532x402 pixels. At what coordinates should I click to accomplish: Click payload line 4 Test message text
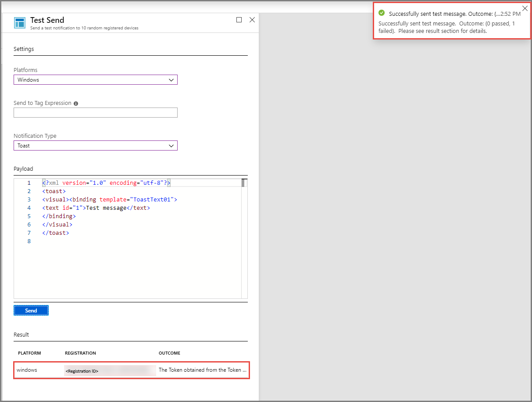[x=107, y=208]
